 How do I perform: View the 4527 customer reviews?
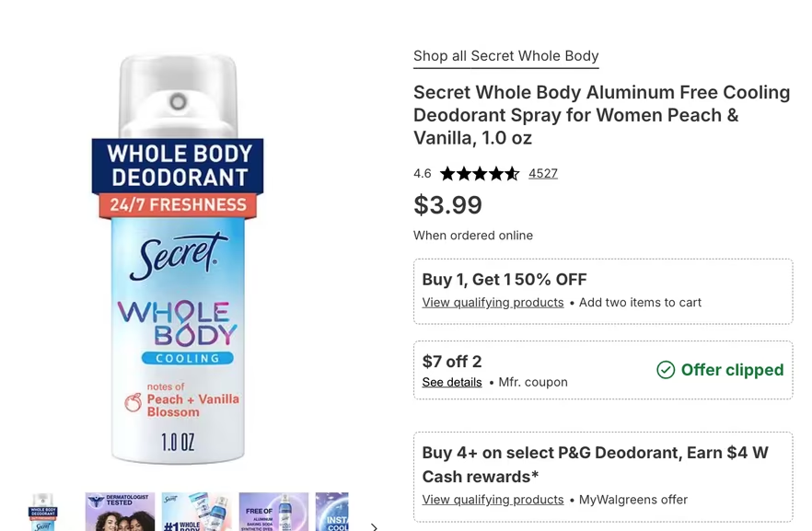coord(543,173)
